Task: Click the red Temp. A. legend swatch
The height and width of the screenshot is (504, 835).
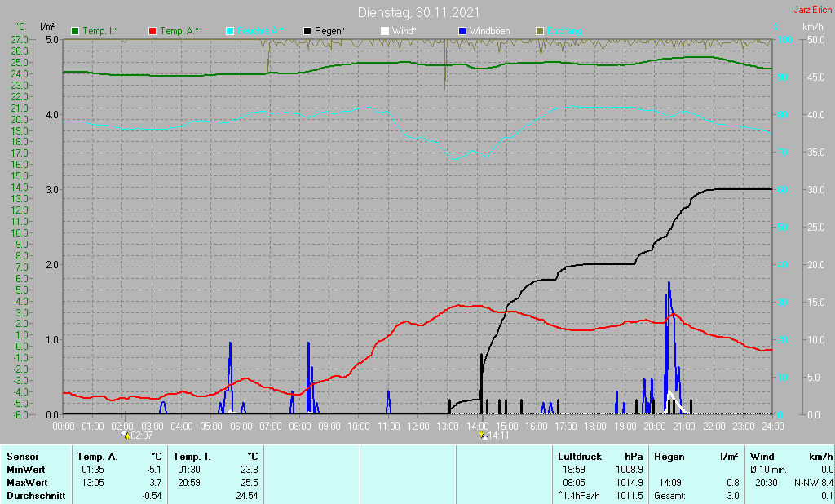Action: point(152,32)
